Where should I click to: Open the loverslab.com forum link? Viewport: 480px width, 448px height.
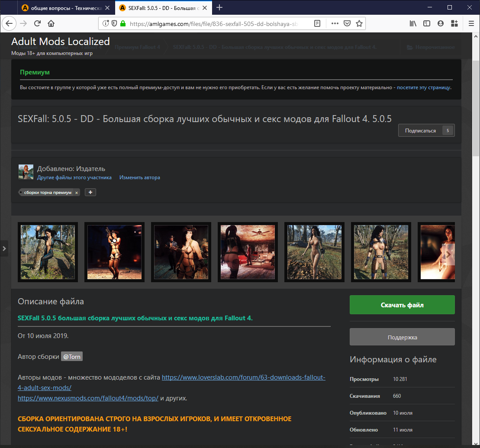pos(243,377)
